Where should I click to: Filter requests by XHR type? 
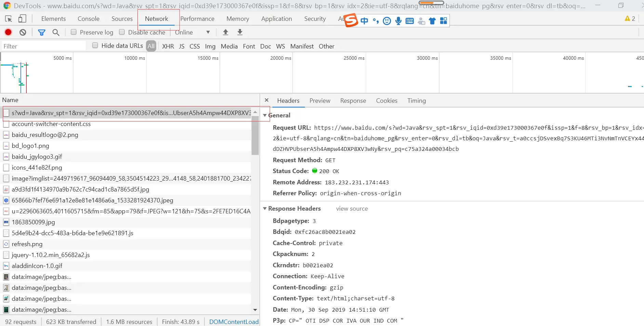point(168,46)
